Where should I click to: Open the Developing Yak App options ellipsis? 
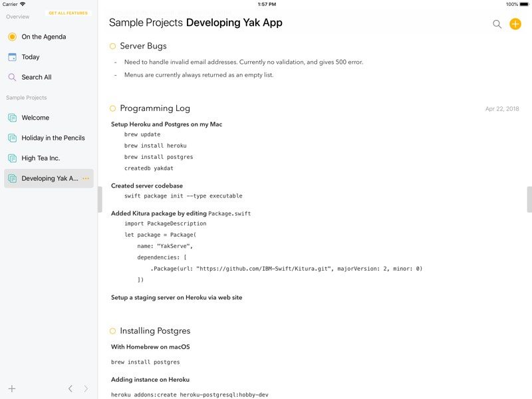pos(86,178)
